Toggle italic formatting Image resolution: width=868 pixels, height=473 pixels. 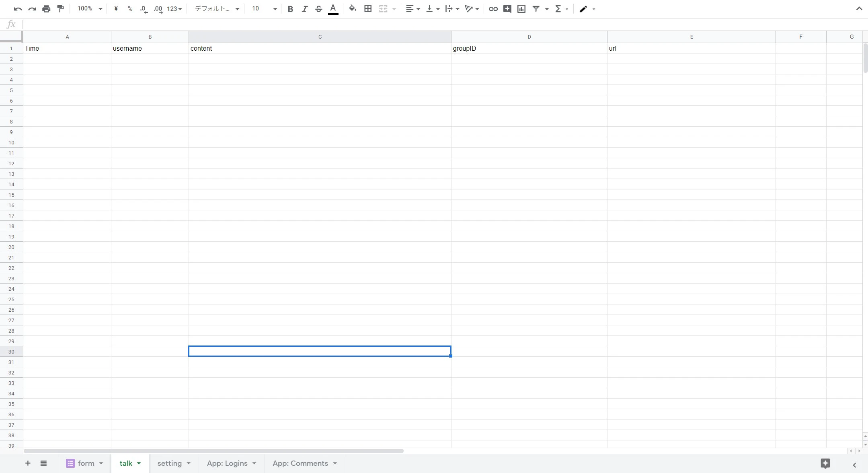pos(304,9)
